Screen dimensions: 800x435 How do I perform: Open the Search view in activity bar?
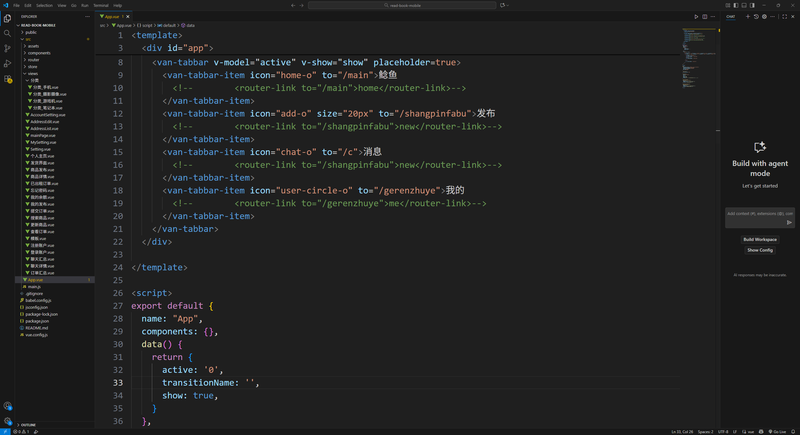pyautogui.click(x=7, y=33)
